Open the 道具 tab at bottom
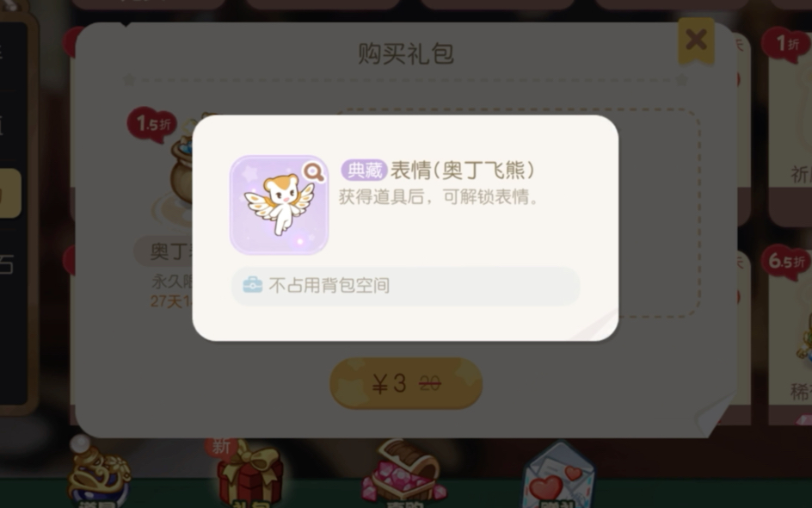812x508 pixels. point(98,474)
